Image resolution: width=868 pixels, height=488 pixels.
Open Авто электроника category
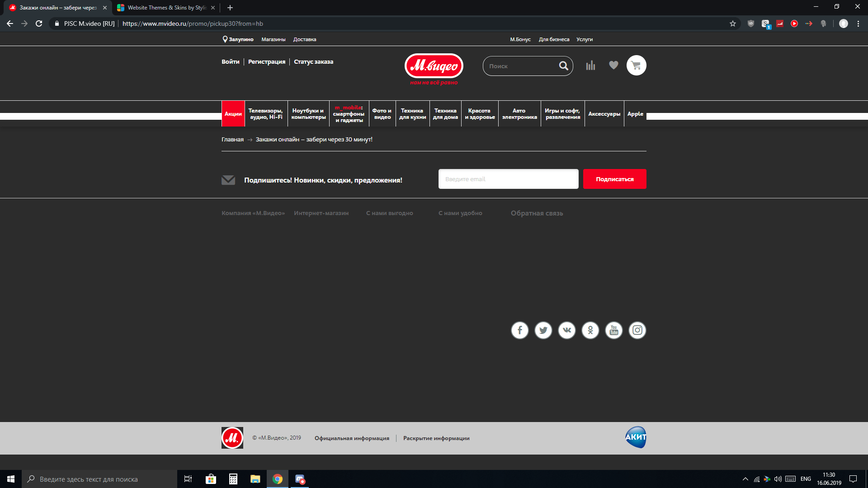click(519, 114)
